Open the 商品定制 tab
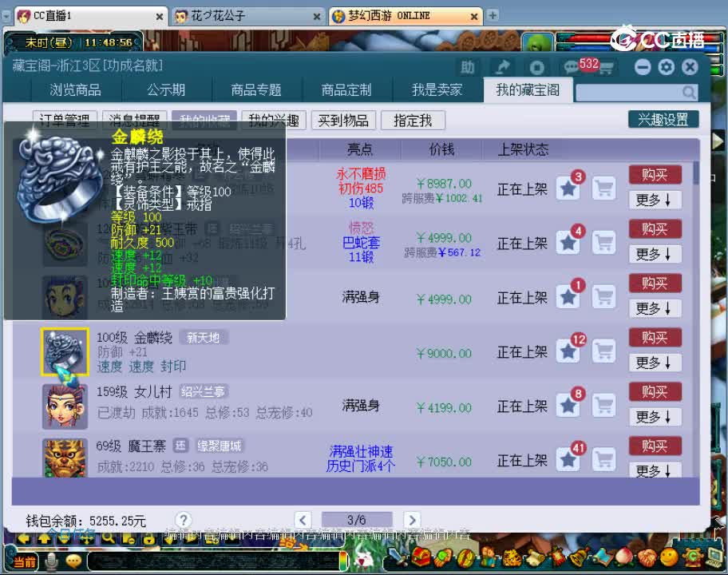This screenshot has width=728, height=575. (346, 89)
